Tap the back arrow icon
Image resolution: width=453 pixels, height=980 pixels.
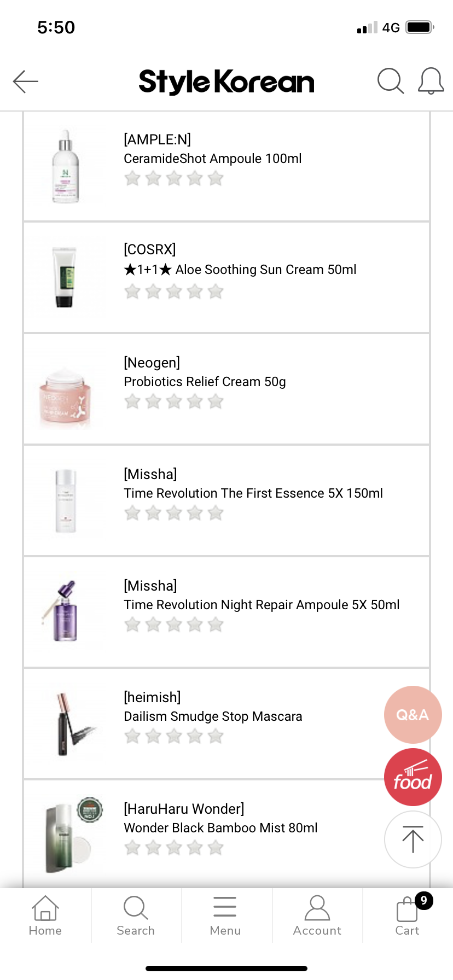tap(26, 81)
